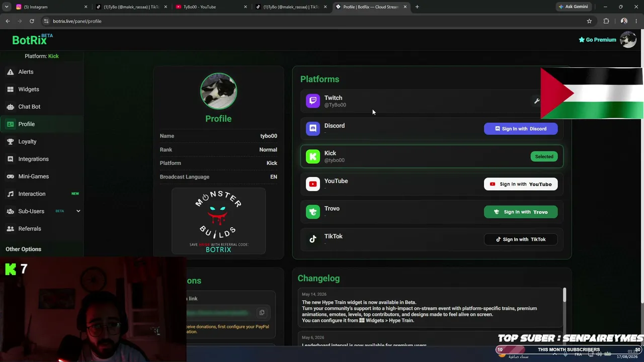Go back with browser back arrow

point(8,21)
